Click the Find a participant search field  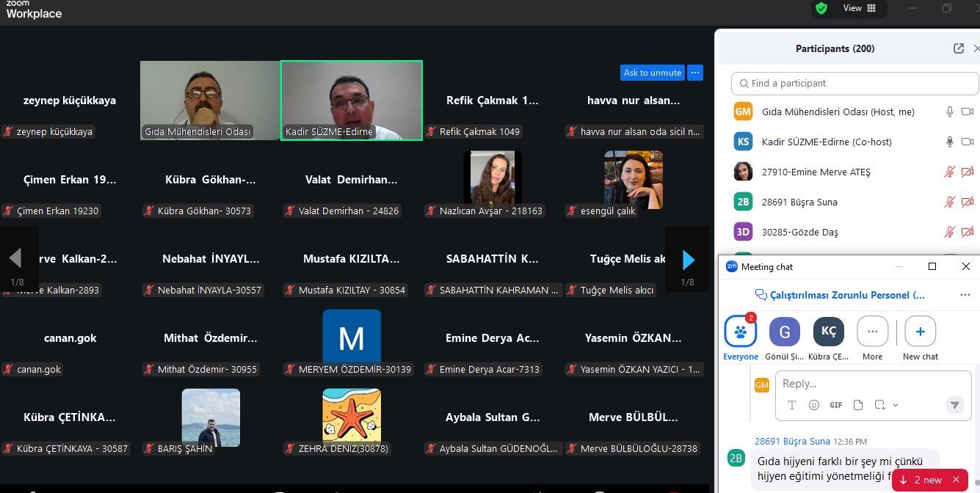(854, 83)
